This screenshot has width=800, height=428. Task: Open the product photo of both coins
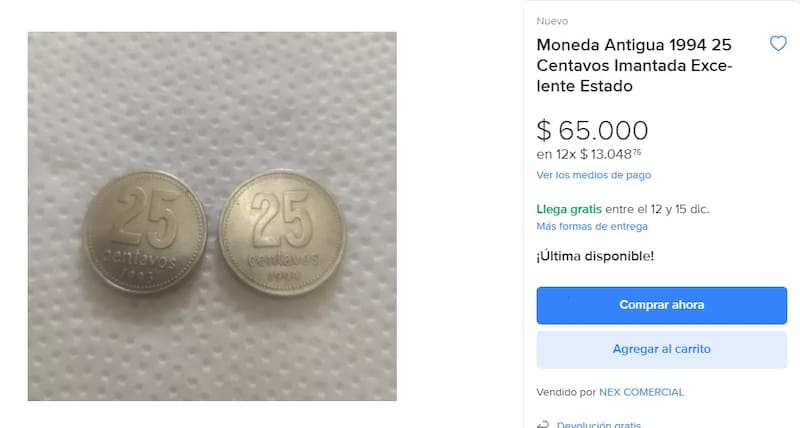coord(212,216)
